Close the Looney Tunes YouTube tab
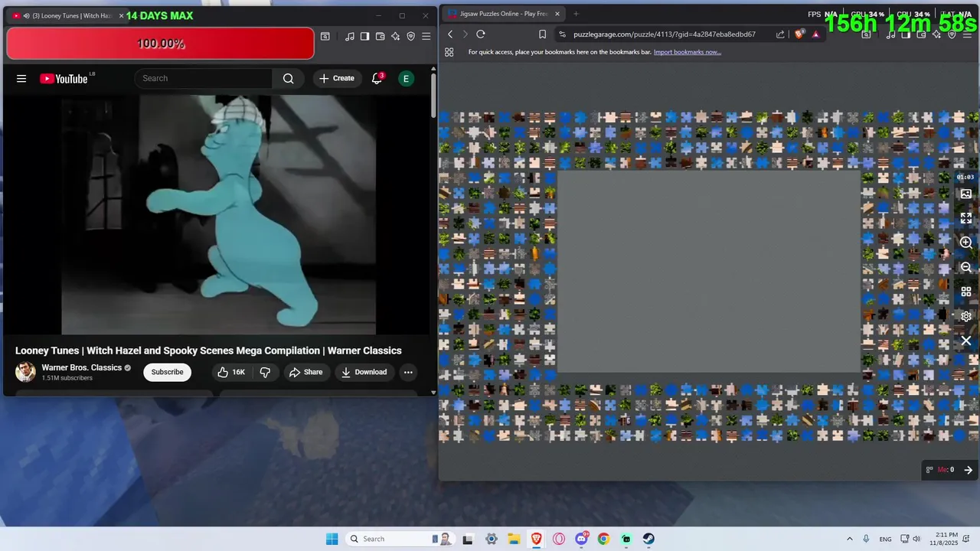This screenshot has width=980, height=551. [x=121, y=15]
